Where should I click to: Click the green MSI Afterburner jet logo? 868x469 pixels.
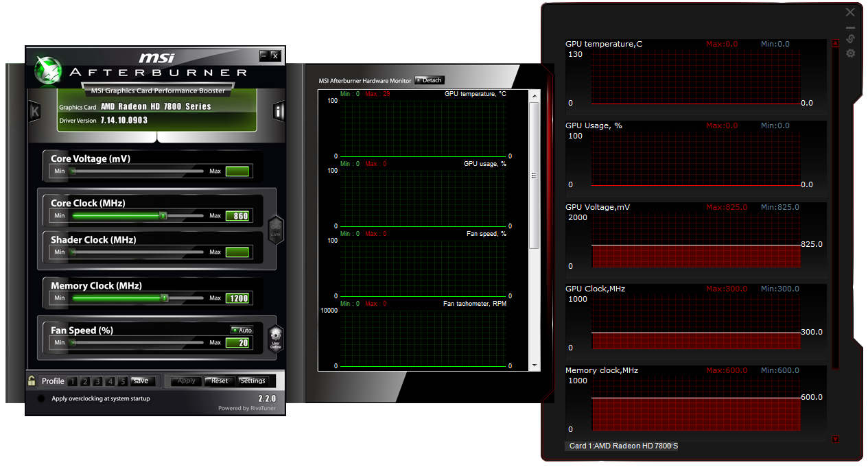[49, 71]
